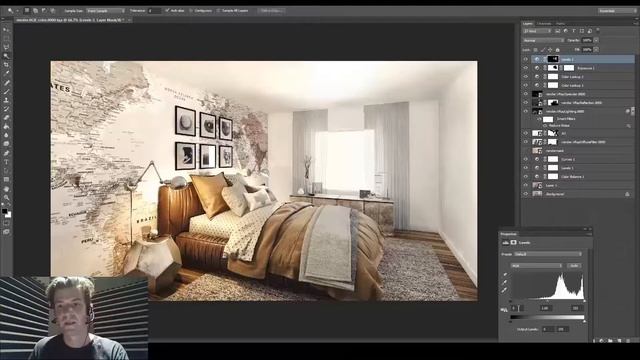Click the layer Opacity value field
640x360 pixels.
point(587,40)
